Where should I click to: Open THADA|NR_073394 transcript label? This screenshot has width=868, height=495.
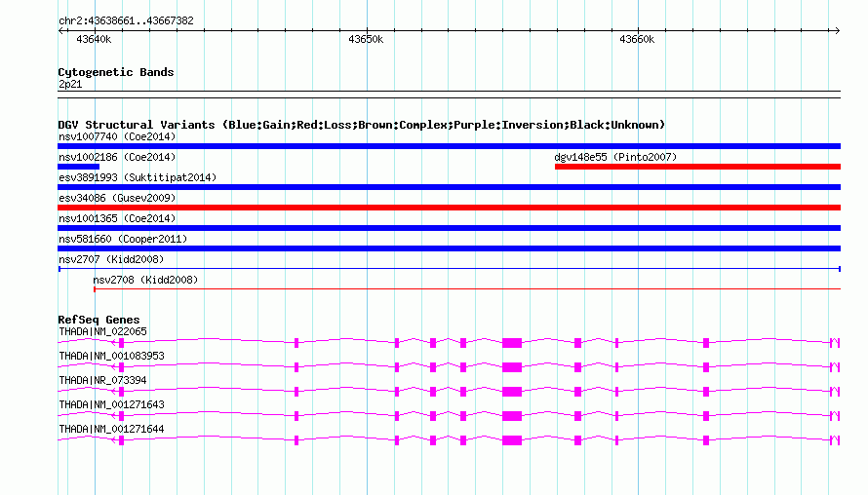click(103, 381)
